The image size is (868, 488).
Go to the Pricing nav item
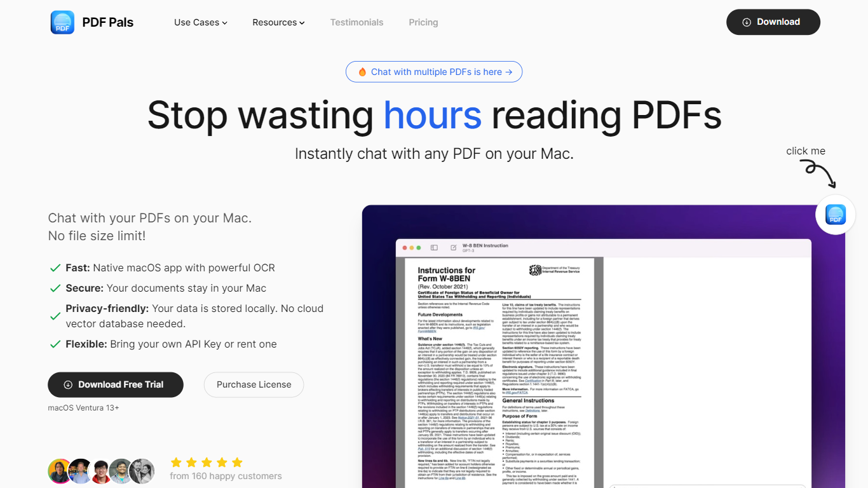(x=423, y=22)
